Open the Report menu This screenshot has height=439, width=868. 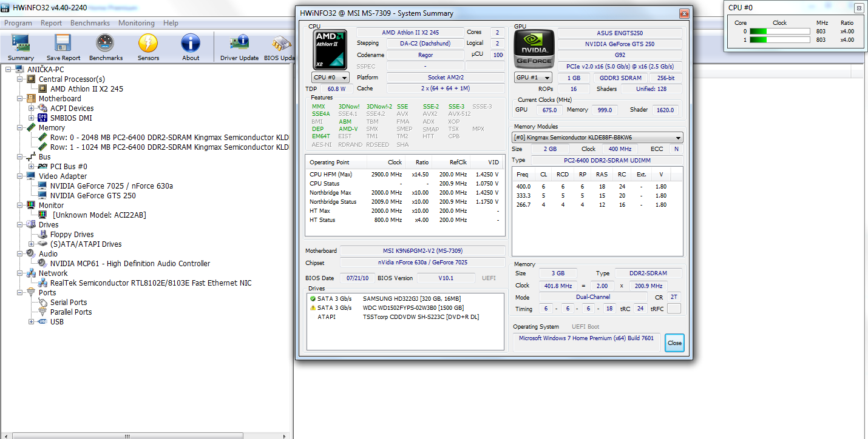tap(51, 23)
